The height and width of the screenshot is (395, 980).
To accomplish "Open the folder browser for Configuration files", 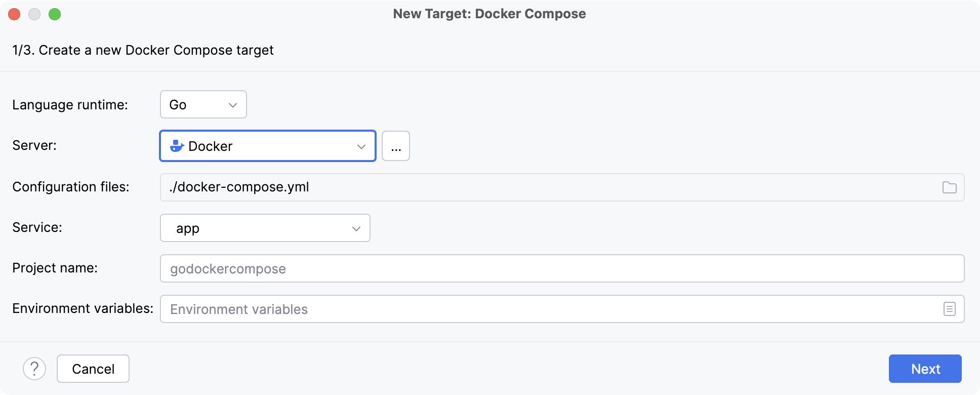I will 950,187.
